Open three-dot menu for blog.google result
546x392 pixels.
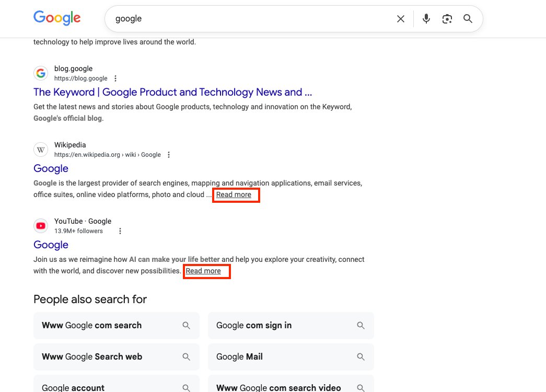[x=115, y=78]
